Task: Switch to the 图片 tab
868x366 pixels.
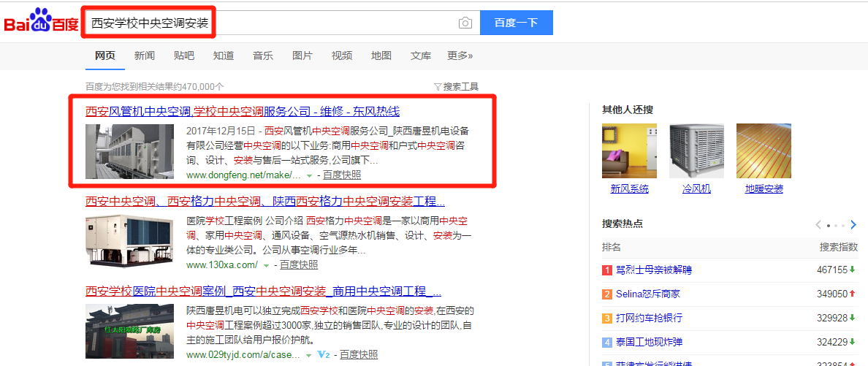Action: coord(302,56)
